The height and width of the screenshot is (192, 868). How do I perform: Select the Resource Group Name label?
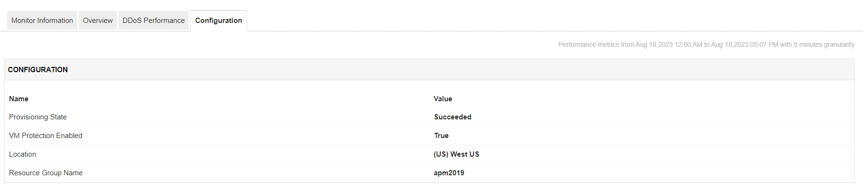tap(45, 173)
